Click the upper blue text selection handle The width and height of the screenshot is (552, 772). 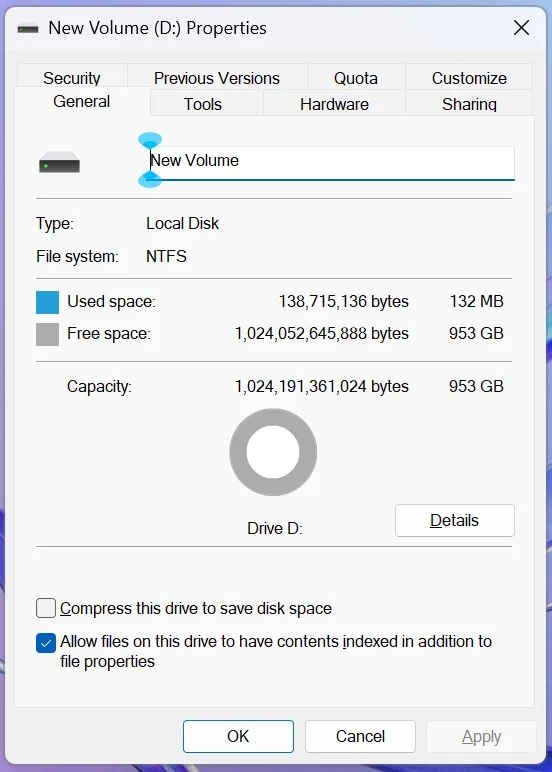tap(150, 141)
